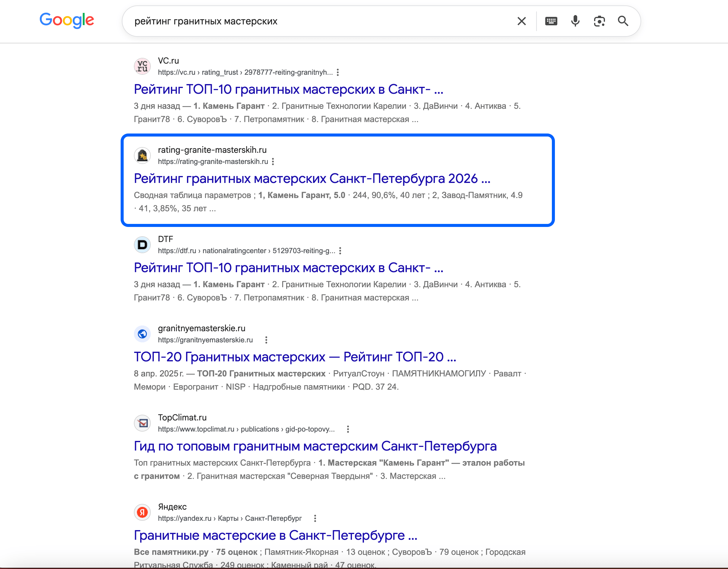Click the yandex.ru Карты Санкт-Петербург breadcrumb

coord(230,519)
